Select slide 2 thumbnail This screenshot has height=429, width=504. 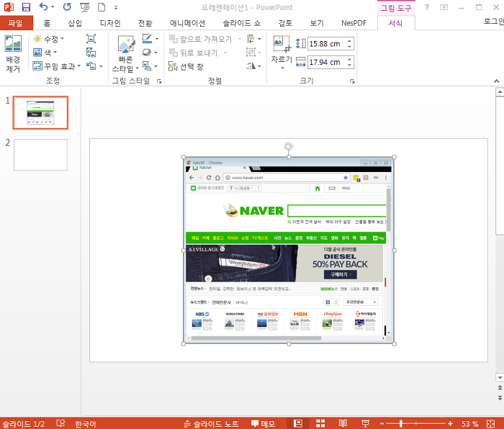(x=40, y=155)
